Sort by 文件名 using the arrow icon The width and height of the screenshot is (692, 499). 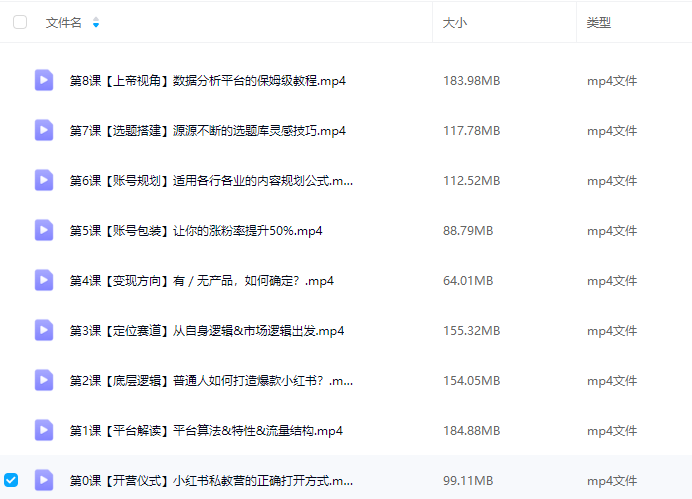pos(96,22)
